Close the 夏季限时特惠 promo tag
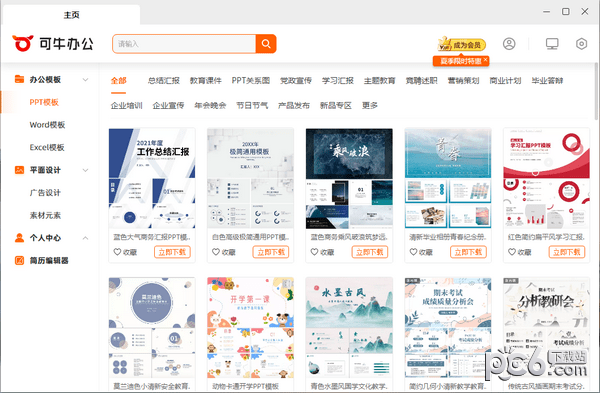Screen dimensions: 600x393 point(485,60)
